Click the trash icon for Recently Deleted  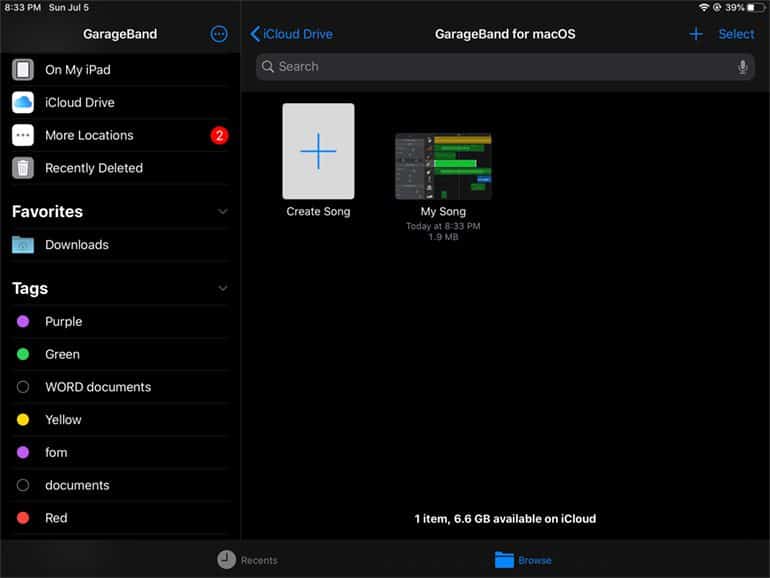click(23, 168)
